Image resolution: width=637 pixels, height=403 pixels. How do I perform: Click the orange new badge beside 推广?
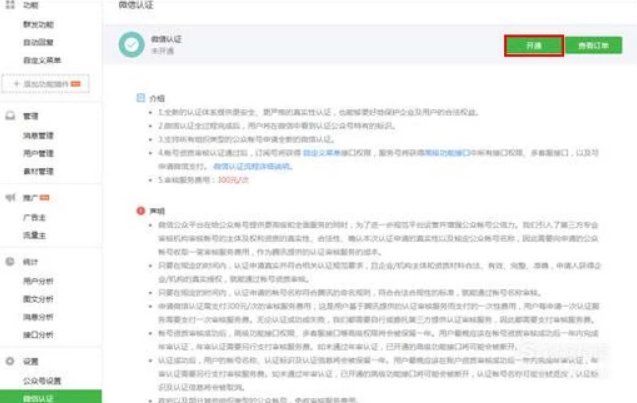tap(45, 198)
